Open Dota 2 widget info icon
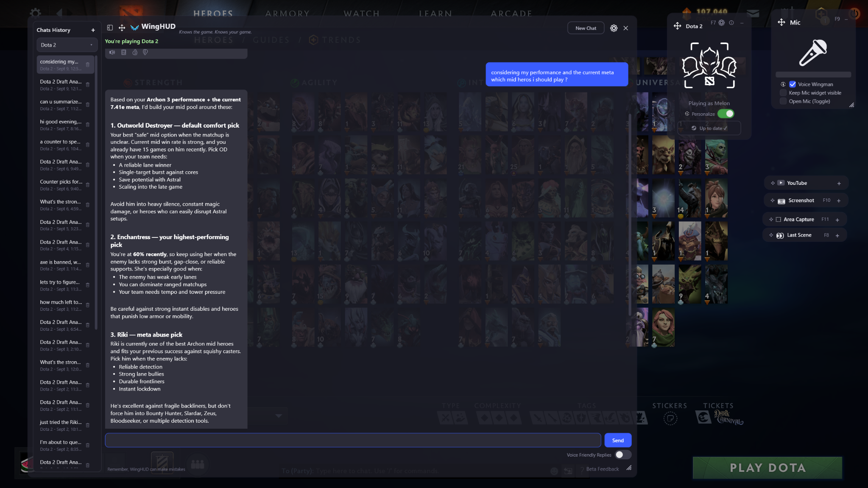This screenshot has width=868, height=488. (731, 22)
